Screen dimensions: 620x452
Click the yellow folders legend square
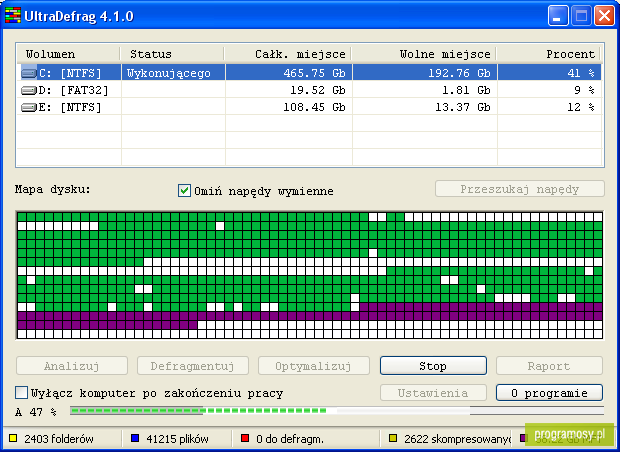[x=13, y=438]
